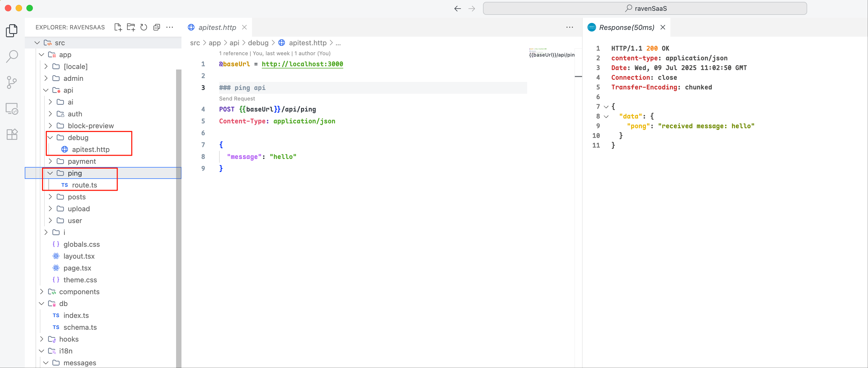Expand the payment folder

tap(51, 161)
